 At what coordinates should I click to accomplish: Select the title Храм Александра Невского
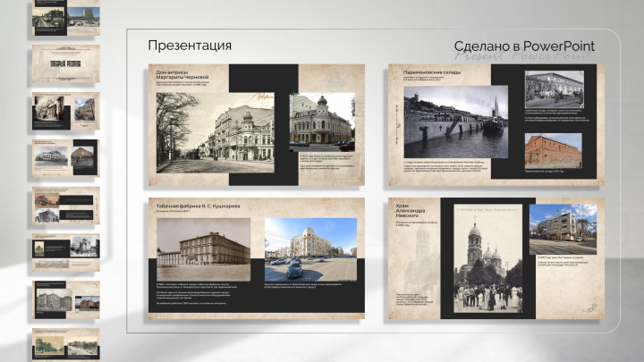[x=411, y=211]
